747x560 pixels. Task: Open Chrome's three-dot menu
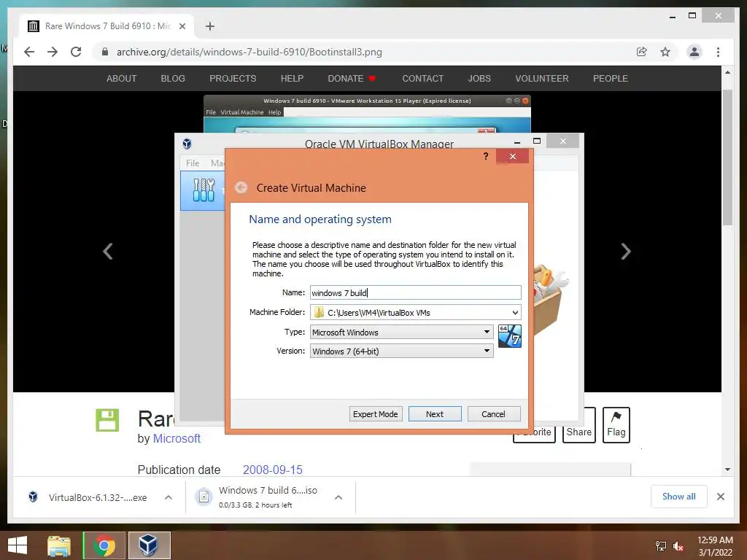point(718,52)
